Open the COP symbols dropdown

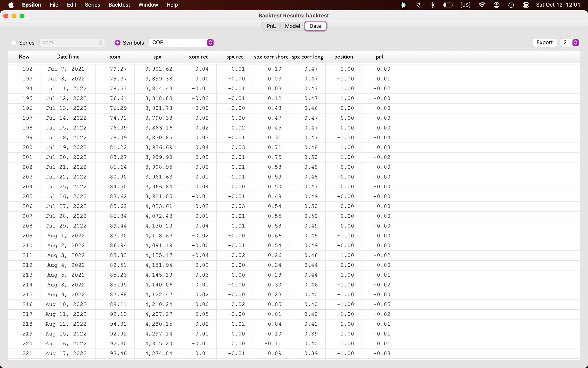[182, 43]
